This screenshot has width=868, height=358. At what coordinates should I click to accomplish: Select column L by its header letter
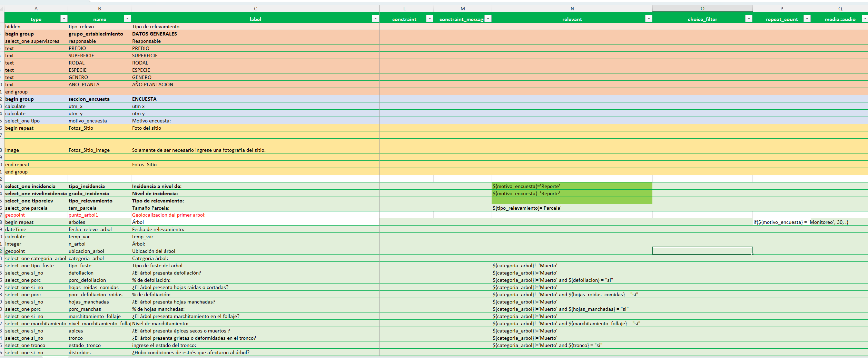(x=404, y=9)
